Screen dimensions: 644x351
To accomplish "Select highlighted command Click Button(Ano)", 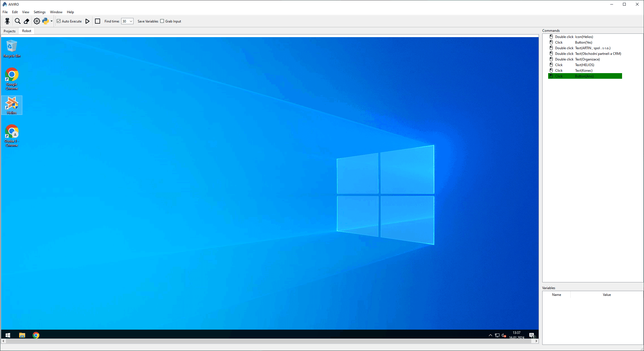I will coord(585,76).
